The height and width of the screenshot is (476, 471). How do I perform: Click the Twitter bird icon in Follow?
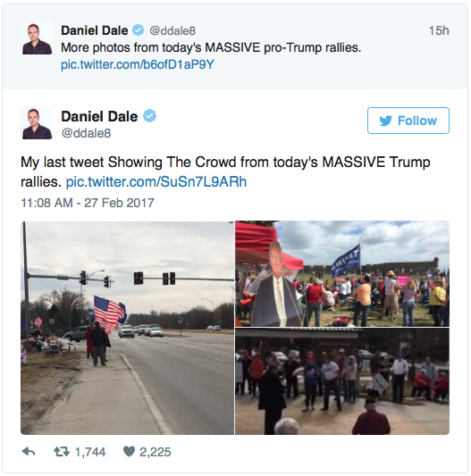click(385, 121)
